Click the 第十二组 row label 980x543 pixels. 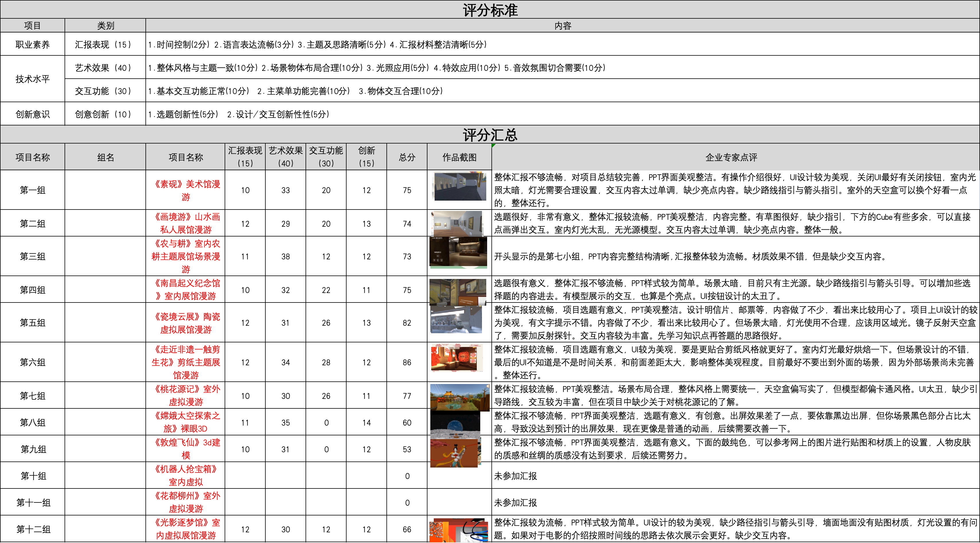[x=33, y=528]
